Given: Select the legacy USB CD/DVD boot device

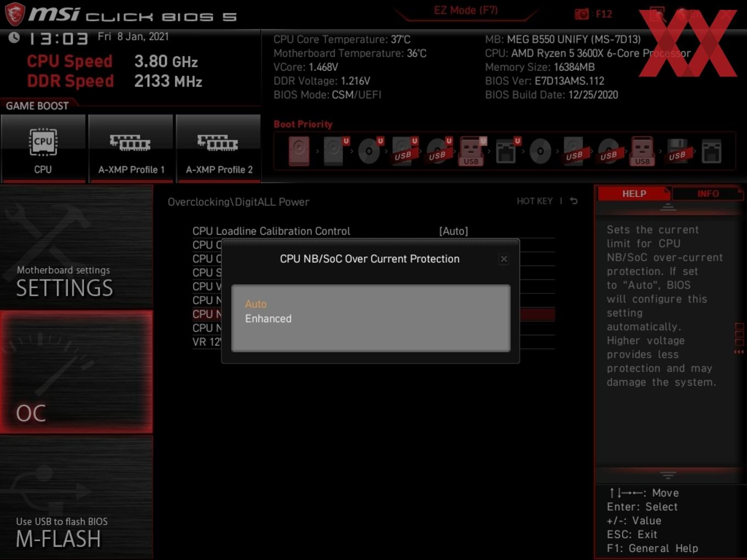Looking at the screenshot, I should point(609,151).
